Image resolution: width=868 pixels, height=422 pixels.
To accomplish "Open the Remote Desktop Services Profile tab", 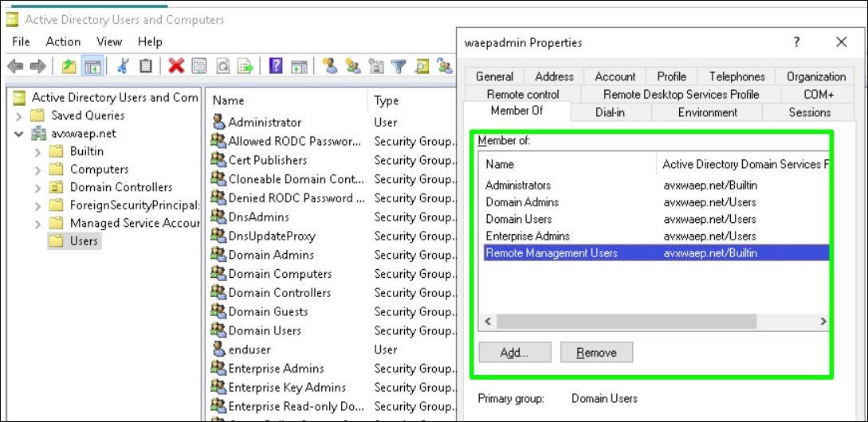I will pos(681,94).
